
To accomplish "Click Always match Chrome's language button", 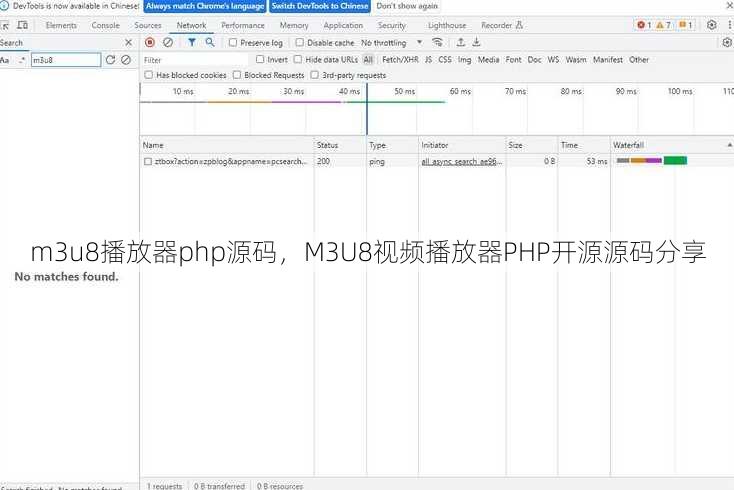I will click(205, 6).
